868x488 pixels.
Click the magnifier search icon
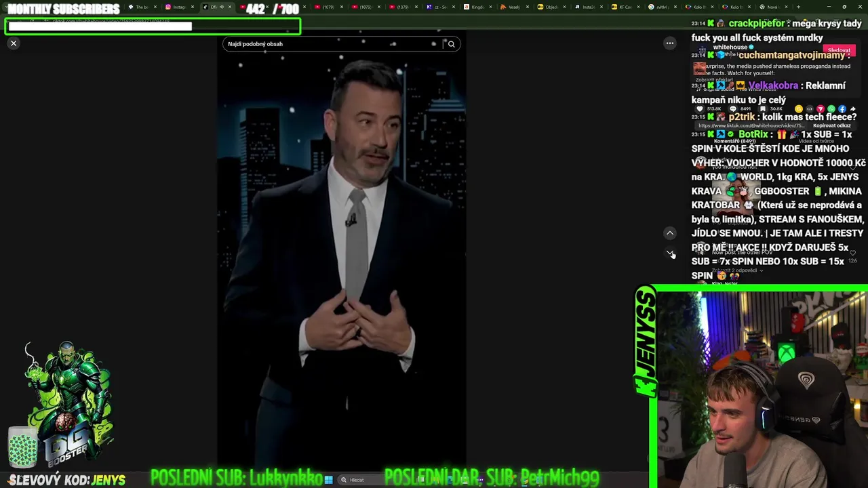pyautogui.click(x=451, y=44)
